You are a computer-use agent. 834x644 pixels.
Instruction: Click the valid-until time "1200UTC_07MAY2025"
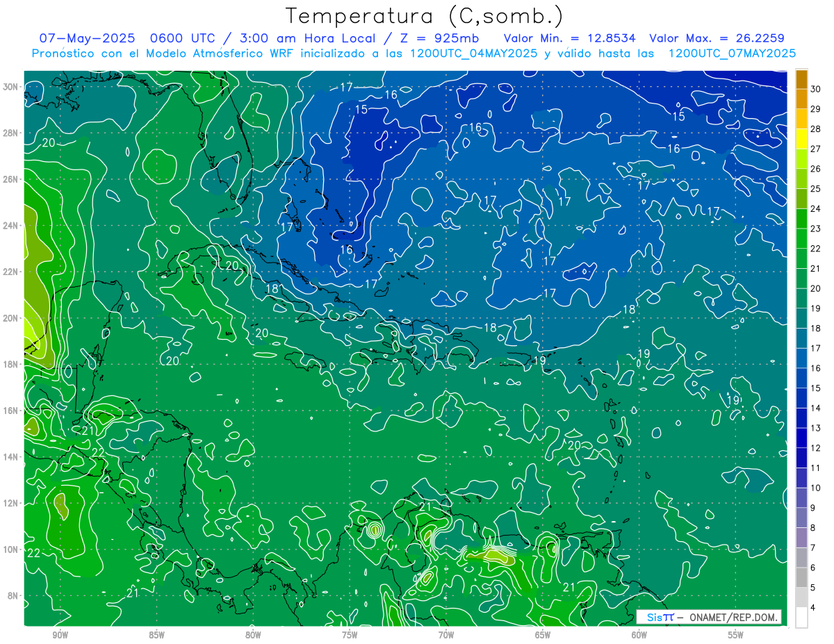click(732, 53)
